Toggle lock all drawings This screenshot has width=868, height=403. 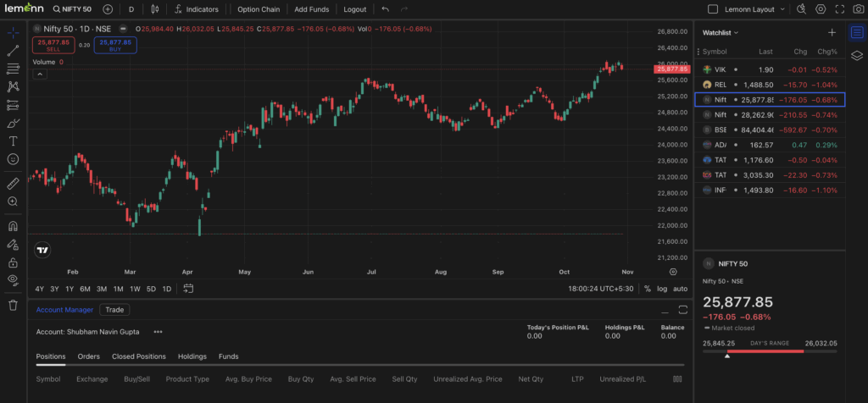[13, 262]
